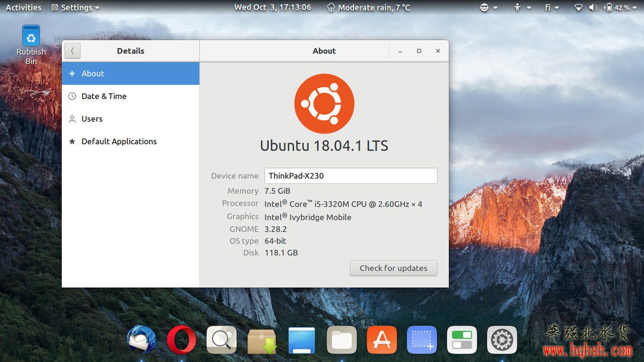Open the Opera browser from the dock
This screenshot has width=644, height=362.
point(181,339)
